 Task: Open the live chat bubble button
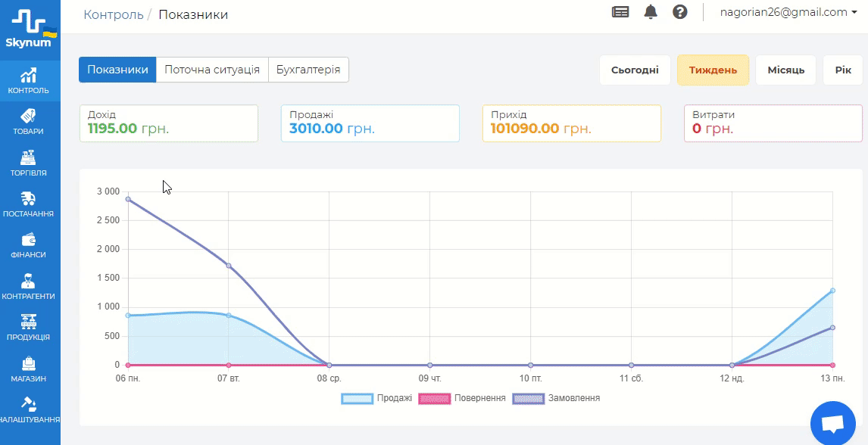point(832,424)
